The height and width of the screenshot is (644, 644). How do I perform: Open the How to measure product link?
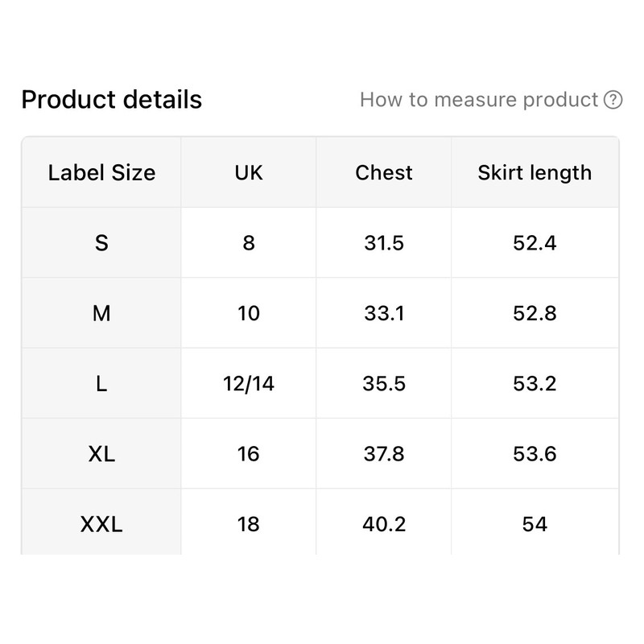(x=480, y=100)
